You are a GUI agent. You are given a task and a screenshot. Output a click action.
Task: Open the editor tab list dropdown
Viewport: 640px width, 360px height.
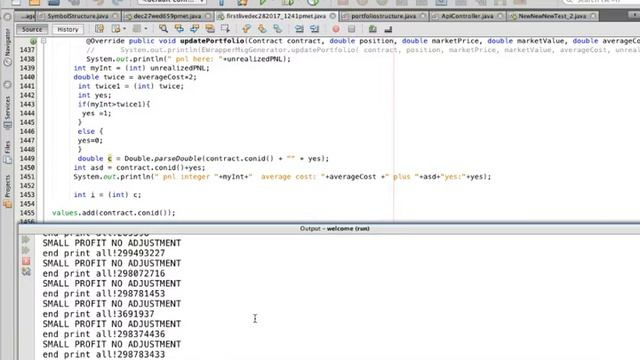635,16
